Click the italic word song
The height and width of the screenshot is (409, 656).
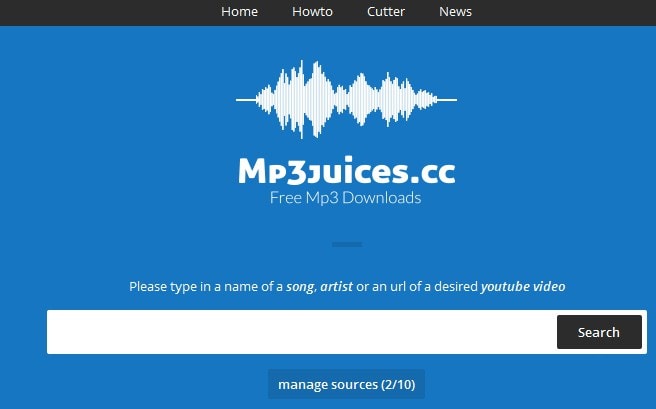click(300, 287)
